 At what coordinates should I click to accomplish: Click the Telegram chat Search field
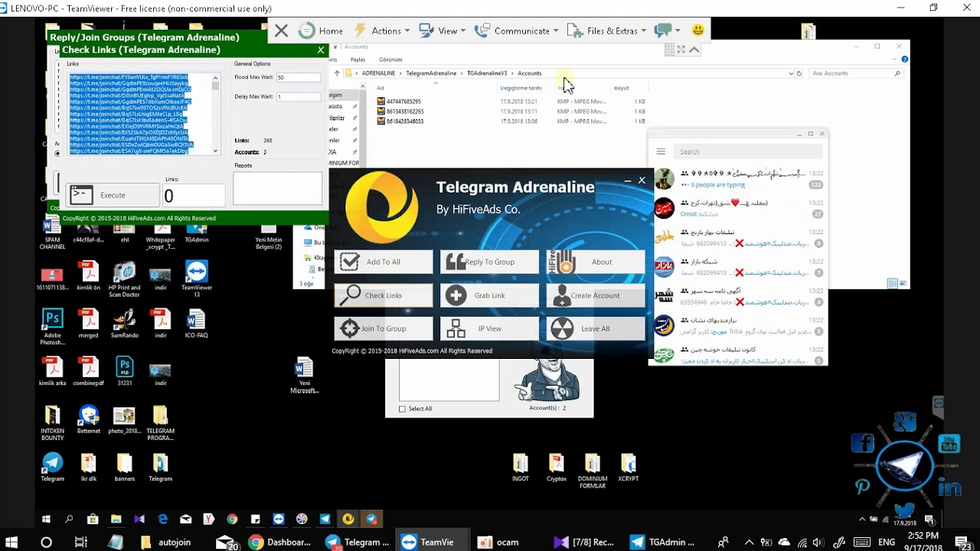click(x=749, y=152)
